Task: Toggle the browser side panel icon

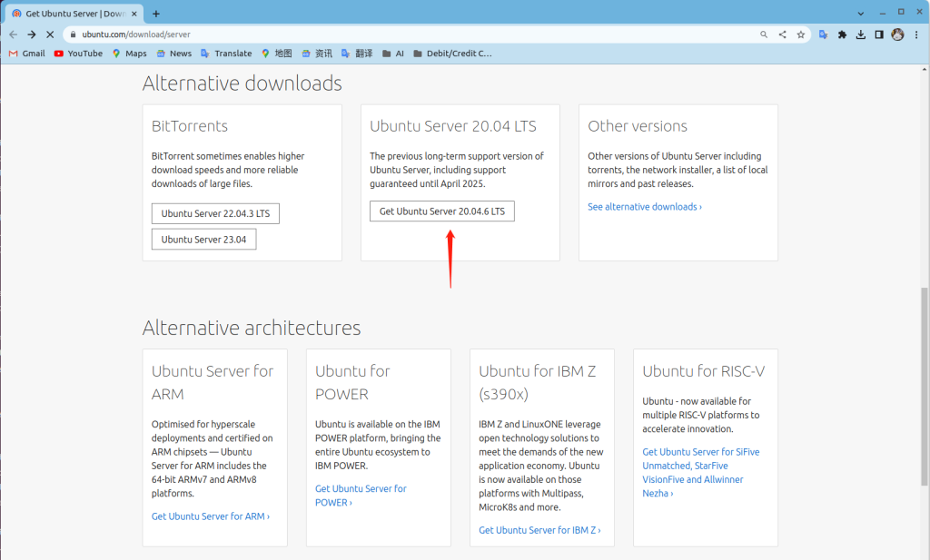Action: pyautogui.click(x=879, y=34)
